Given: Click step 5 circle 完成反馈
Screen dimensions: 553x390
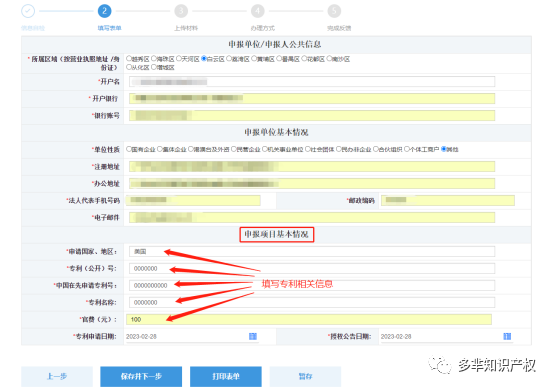Looking at the screenshot, I should coord(334,11).
